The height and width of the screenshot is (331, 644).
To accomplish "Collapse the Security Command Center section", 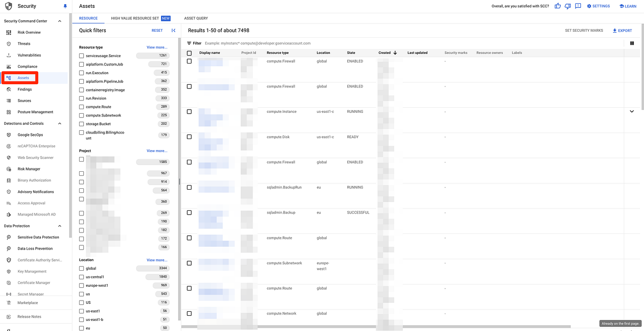I will coord(59,21).
